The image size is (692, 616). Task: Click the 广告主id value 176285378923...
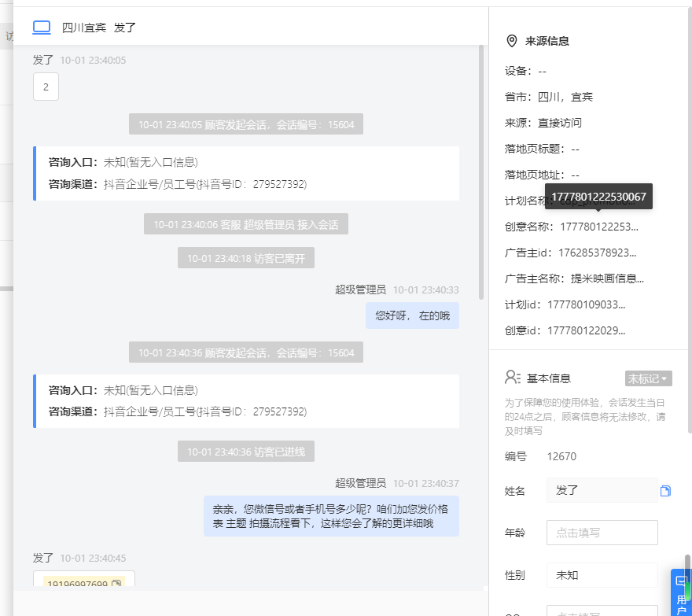(597, 253)
